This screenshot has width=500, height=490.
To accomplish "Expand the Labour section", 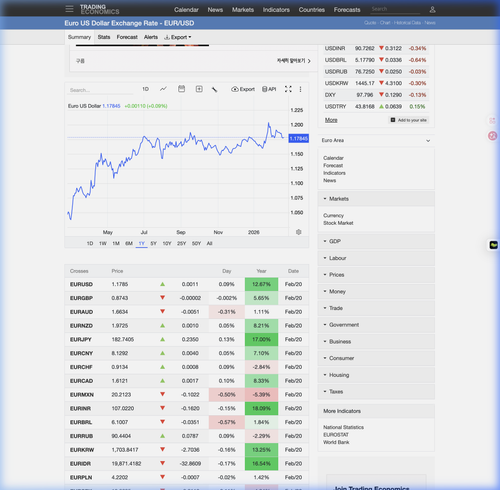I will pyautogui.click(x=376, y=258).
